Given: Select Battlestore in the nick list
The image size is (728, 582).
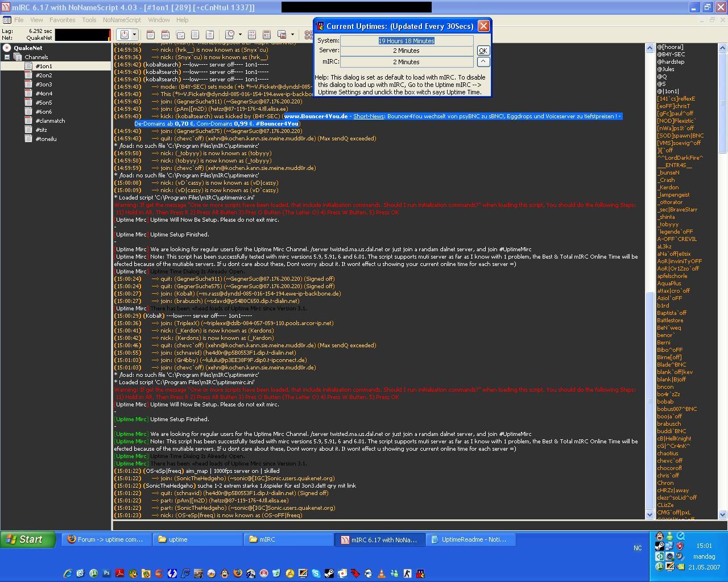Looking at the screenshot, I should click(670, 320).
